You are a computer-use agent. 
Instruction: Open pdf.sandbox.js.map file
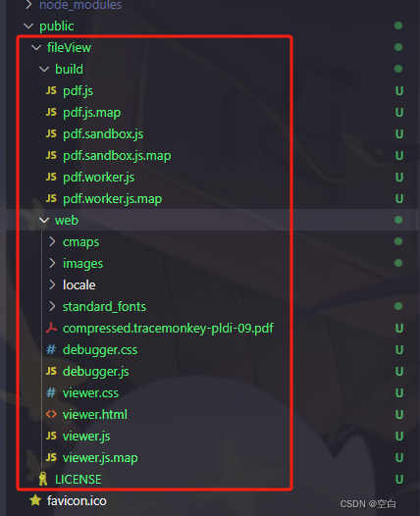point(117,156)
